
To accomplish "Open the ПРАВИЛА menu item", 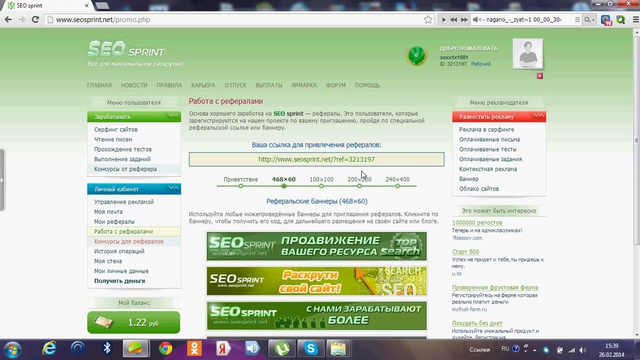I will [x=169, y=85].
